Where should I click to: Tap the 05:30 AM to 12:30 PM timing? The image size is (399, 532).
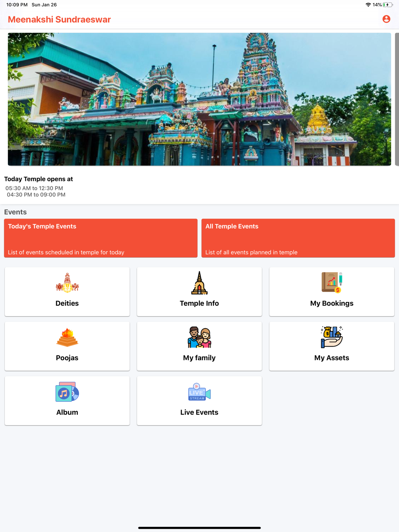(34, 188)
